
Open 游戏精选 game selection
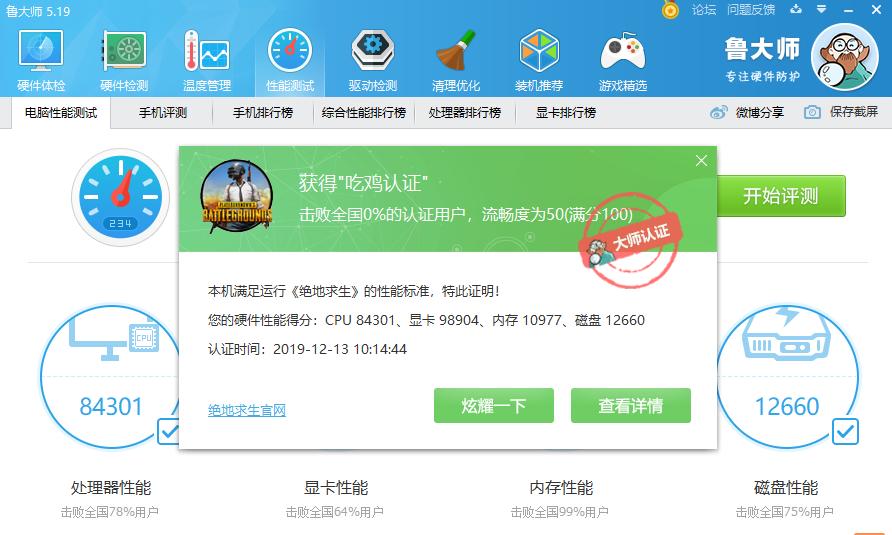pyautogui.click(x=623, y=61)
